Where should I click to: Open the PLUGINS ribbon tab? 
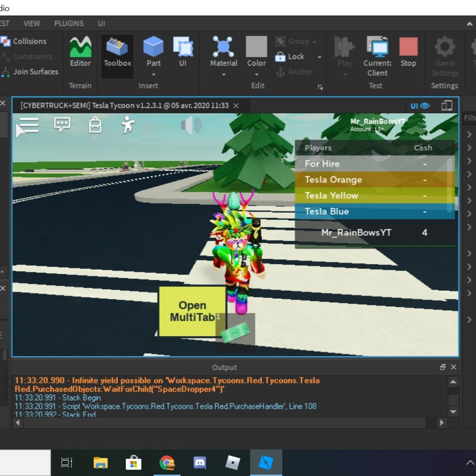(69, 23)
